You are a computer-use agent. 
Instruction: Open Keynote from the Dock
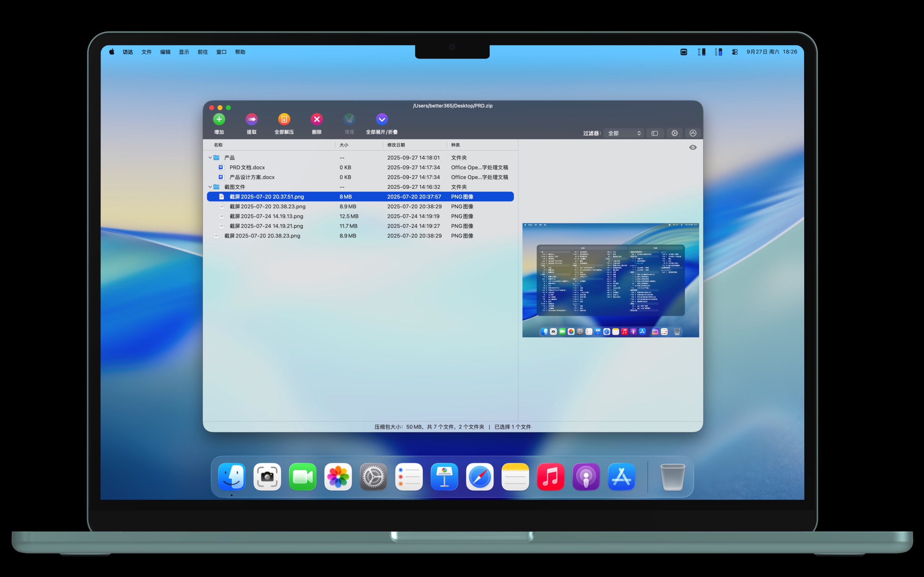point(444,477)
